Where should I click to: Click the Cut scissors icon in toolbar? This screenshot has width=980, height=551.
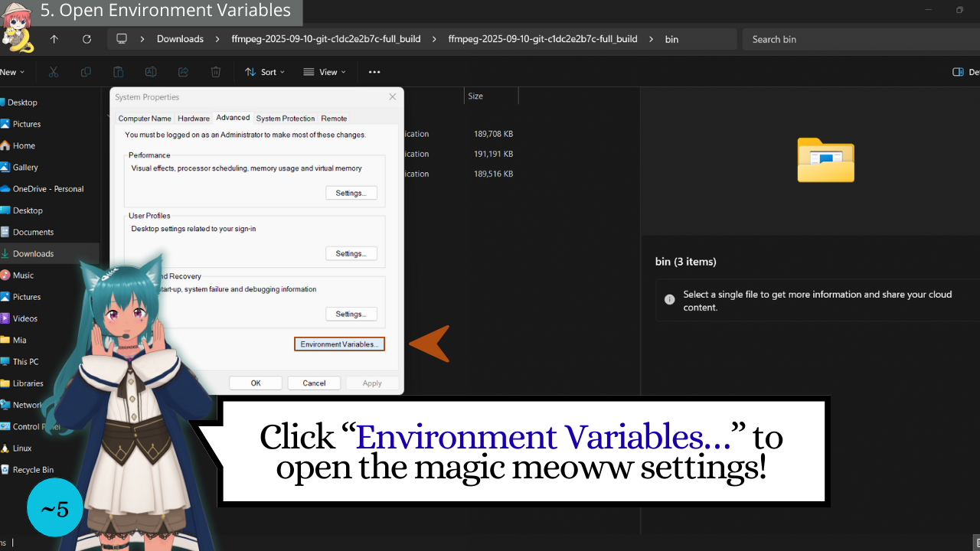(53, 72)
